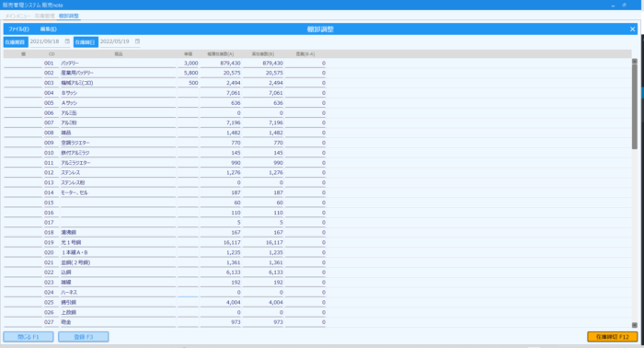Image resolution: width=644 pixels, height=348 pixels.
Task: Click the 差異(B-A) column header
Action: (x=305, y=54)
